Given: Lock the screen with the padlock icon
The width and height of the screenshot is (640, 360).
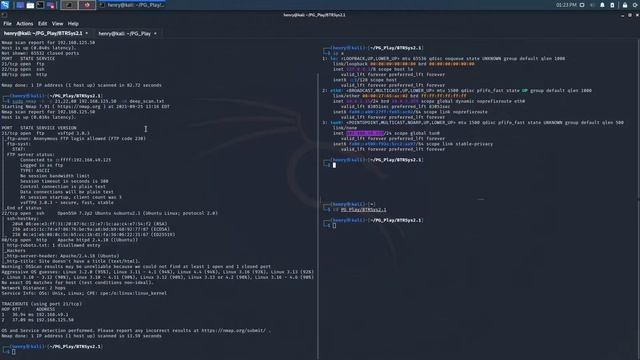Looking at the screenshot, I should (x=625, y=5).
